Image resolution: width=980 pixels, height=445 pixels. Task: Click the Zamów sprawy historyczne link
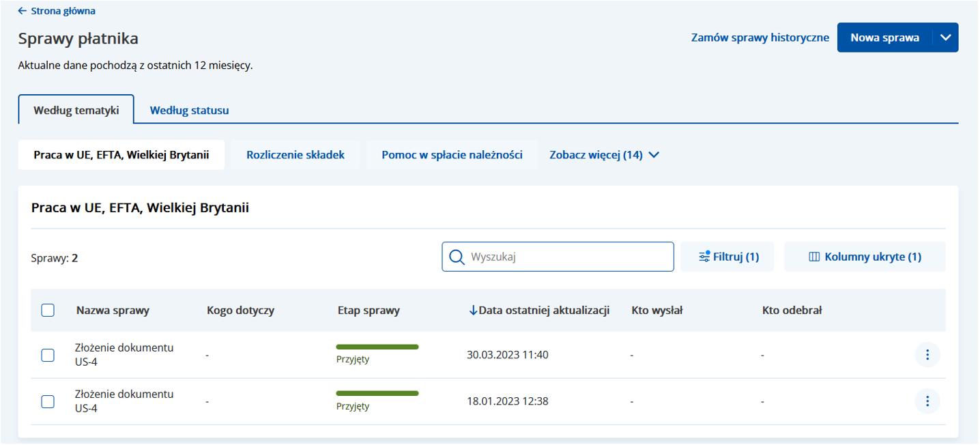760,38
